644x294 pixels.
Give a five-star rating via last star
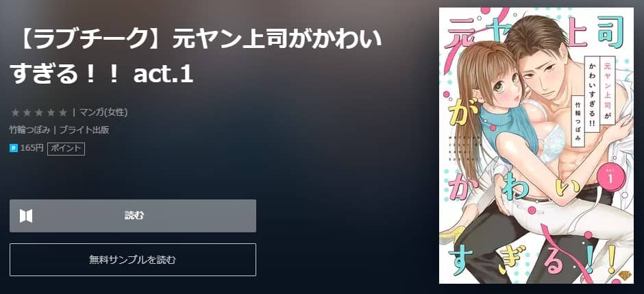(63, 112)
